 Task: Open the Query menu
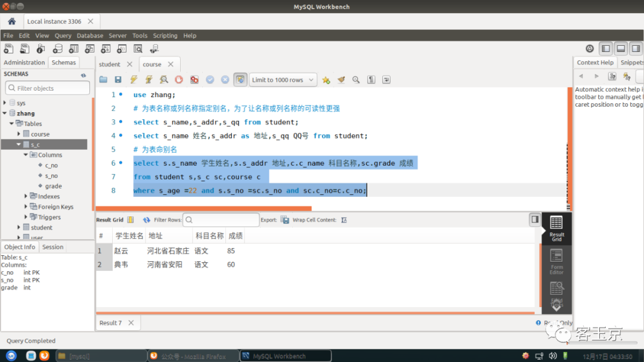coord(63,36)
